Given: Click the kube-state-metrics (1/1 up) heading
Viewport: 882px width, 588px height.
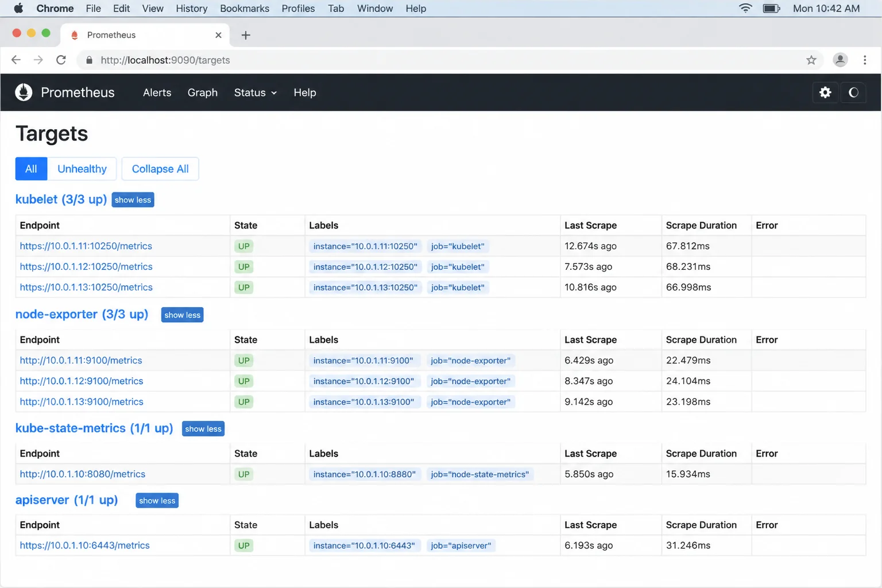Looking at the screenshot, I should coord(94,428).
